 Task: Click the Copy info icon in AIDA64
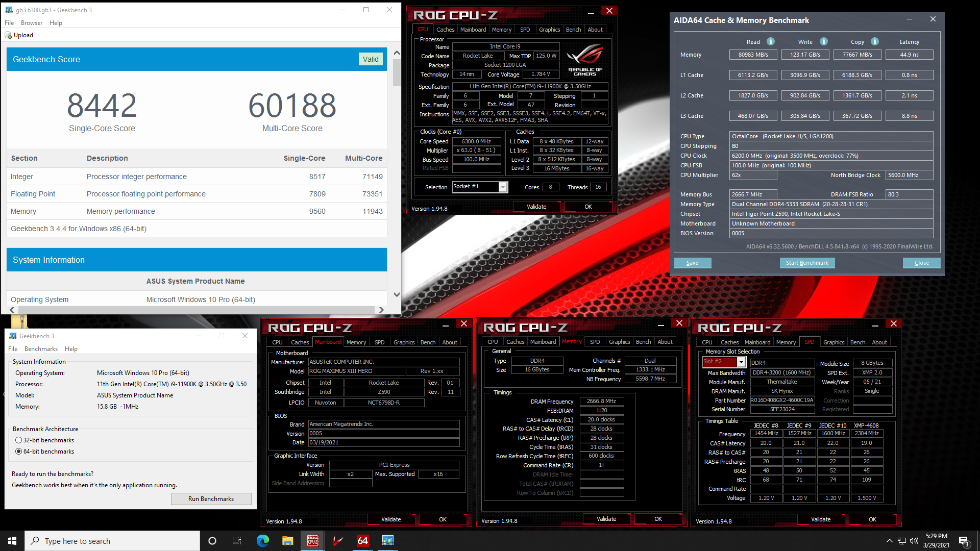point(875,41)
